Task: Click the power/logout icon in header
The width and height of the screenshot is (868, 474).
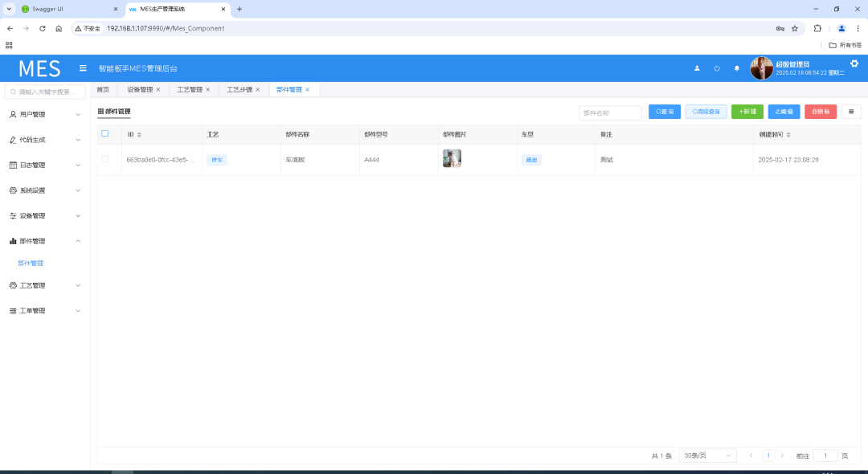Action: tap(717, 68)
